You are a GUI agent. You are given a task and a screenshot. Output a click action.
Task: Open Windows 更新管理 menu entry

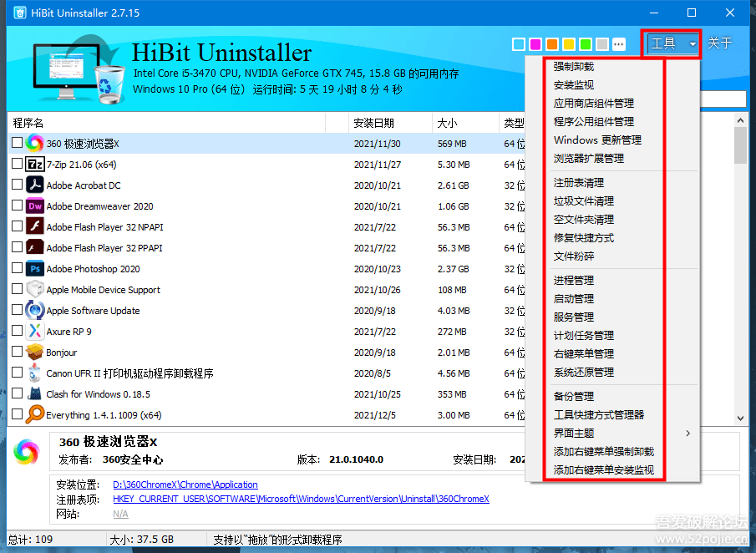point(597,140)
